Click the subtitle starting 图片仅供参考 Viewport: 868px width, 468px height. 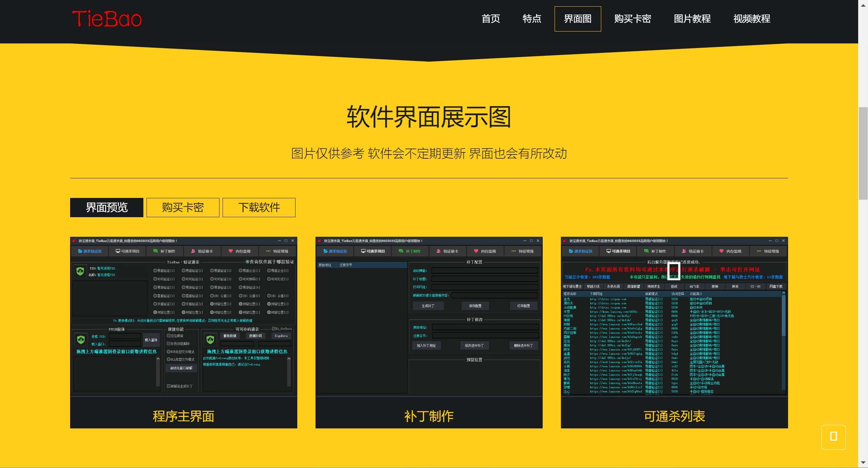[x=429, y=153]
